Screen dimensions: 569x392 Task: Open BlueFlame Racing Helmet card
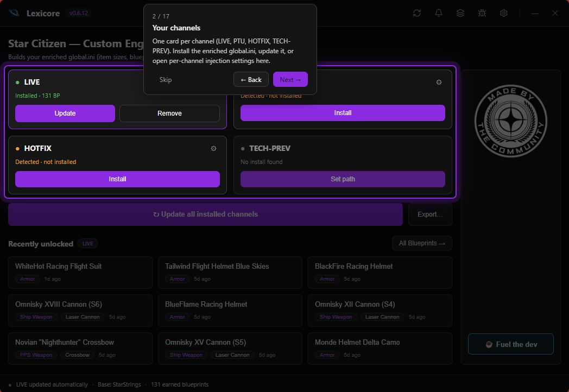point(230,311)
